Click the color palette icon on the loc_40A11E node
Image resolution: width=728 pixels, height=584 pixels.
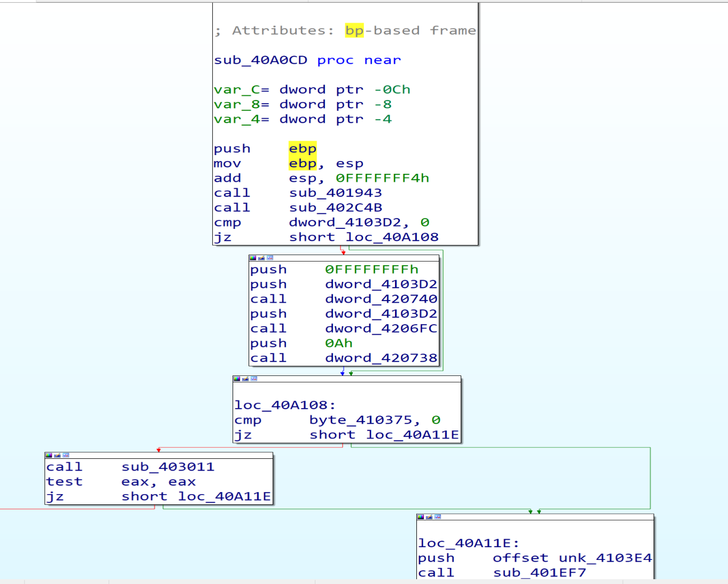coord(421,517)
